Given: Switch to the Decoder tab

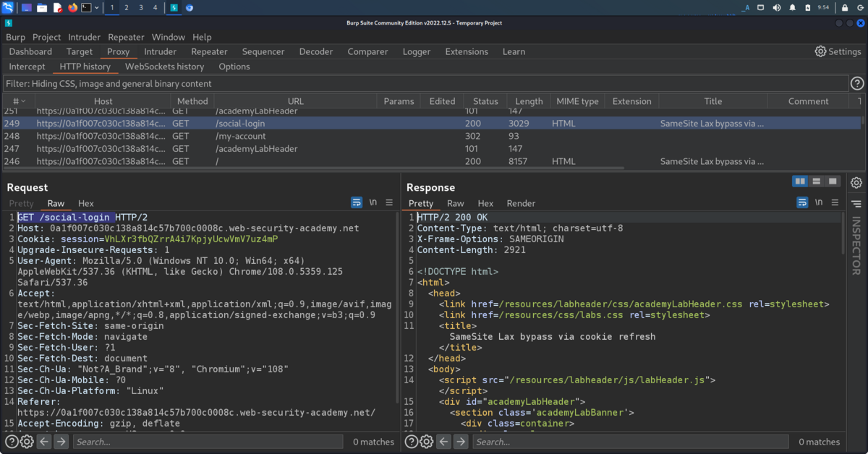Looking at the screenshot, I should [316, 51].
